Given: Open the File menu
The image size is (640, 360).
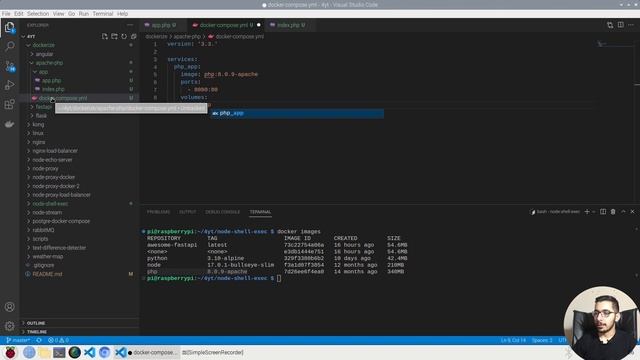Looking at the screenshot, I should (6, 14).
